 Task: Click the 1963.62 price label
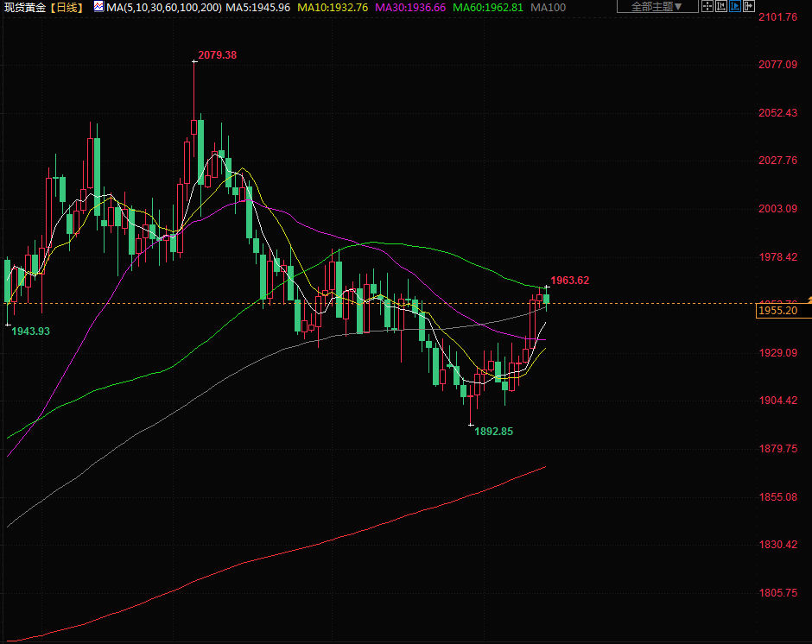(569, 281)
